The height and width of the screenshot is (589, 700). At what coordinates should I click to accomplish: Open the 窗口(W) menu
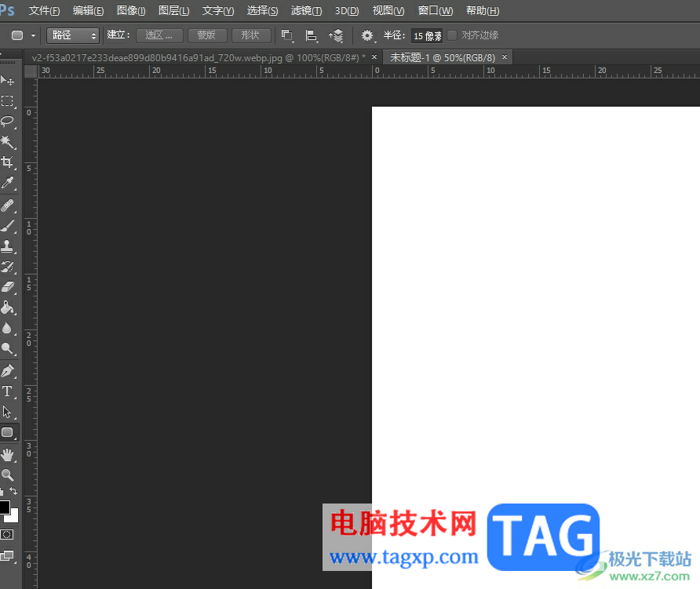tap(436, 10)
